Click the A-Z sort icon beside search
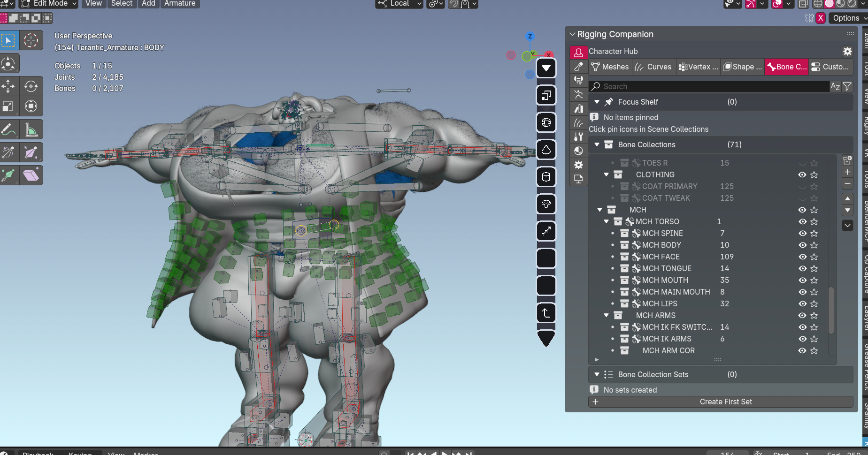Viewport: 868px width, 455px height. 835,86
